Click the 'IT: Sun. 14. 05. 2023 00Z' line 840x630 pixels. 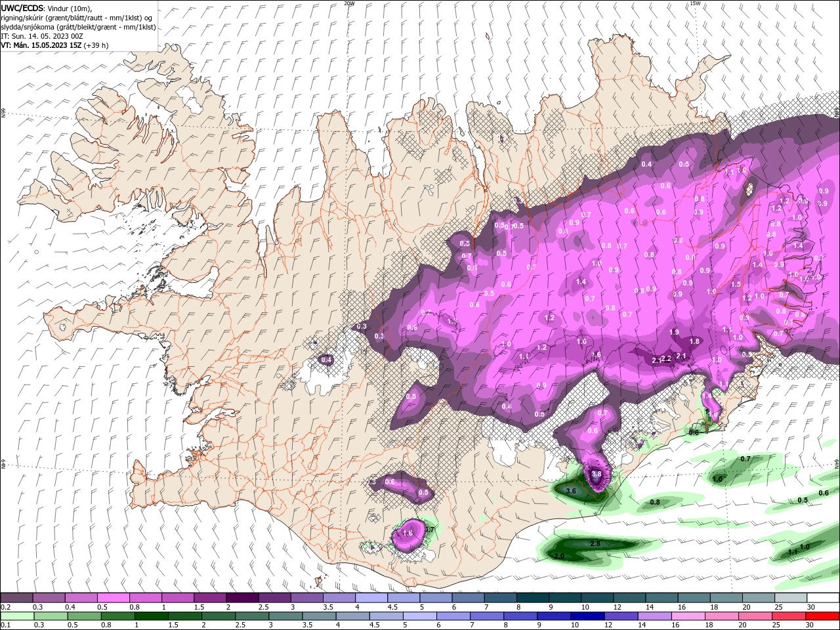[41, 36]
